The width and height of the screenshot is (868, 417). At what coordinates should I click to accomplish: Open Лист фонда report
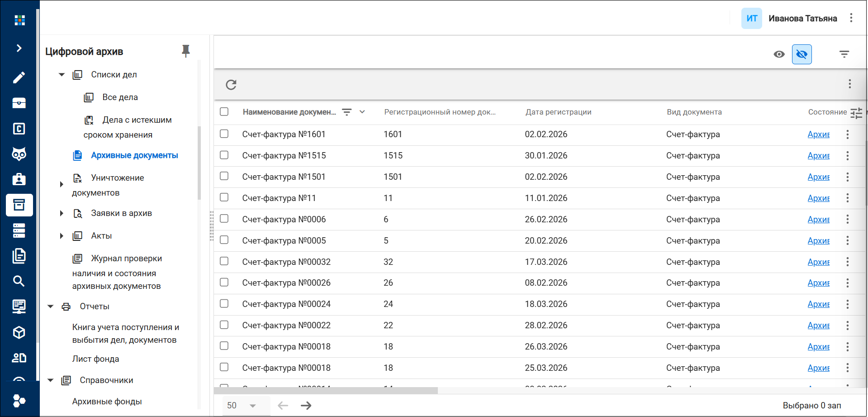click(x=96, y=359)
